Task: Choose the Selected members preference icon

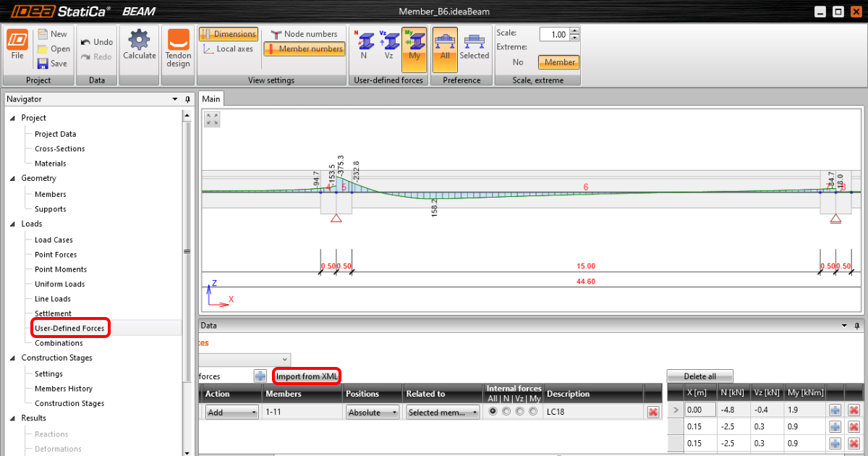Action: coord(474,42)
